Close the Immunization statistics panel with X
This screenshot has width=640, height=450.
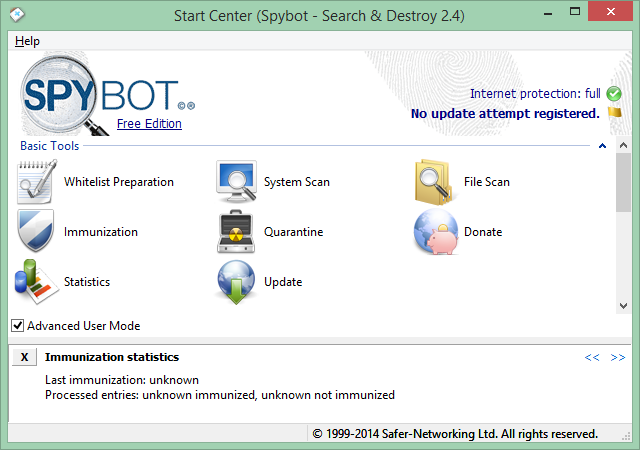click(x=24, y=357)
